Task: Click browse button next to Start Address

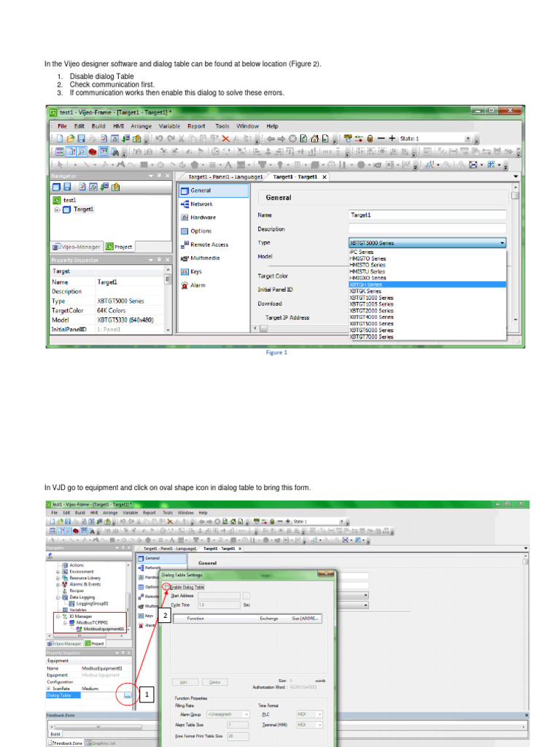Action: (x=246, y=595)
